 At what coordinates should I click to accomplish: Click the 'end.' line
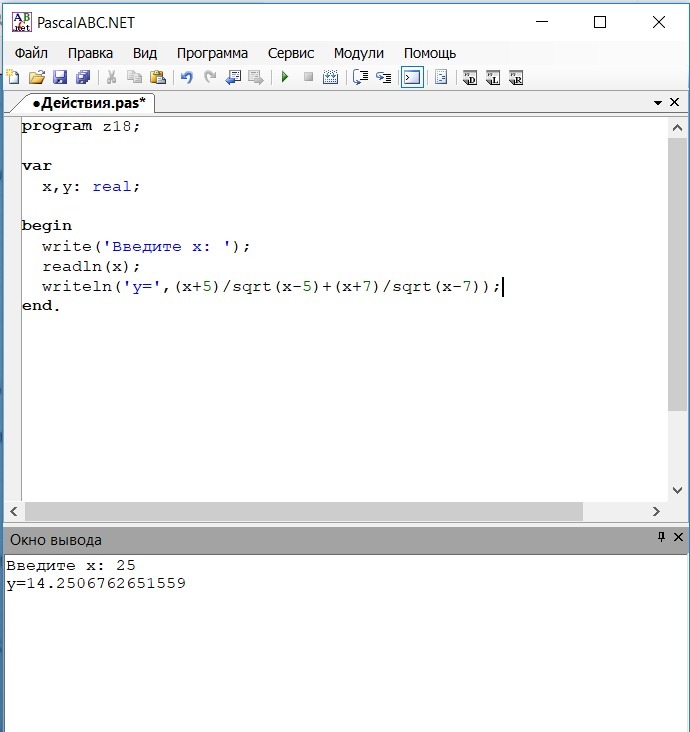(x=41, y=306)
